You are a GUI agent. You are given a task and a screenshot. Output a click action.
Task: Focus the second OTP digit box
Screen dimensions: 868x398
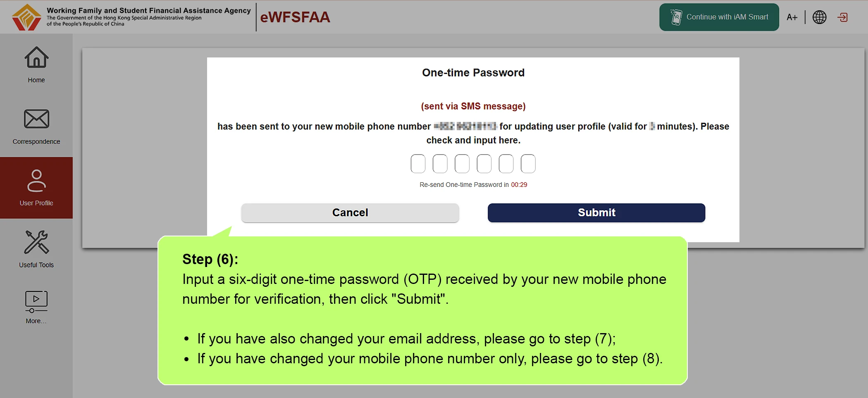point(440,164)
